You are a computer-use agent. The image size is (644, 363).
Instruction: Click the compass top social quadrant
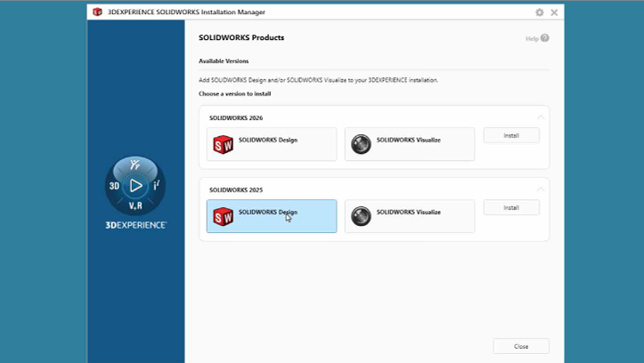coord(135,165)
